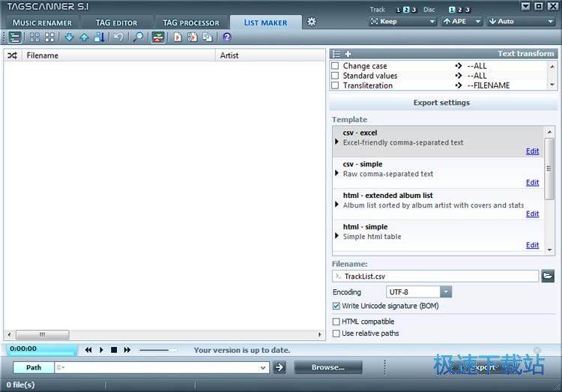Open the path history dropdown arrow

[x=262, y=367]
